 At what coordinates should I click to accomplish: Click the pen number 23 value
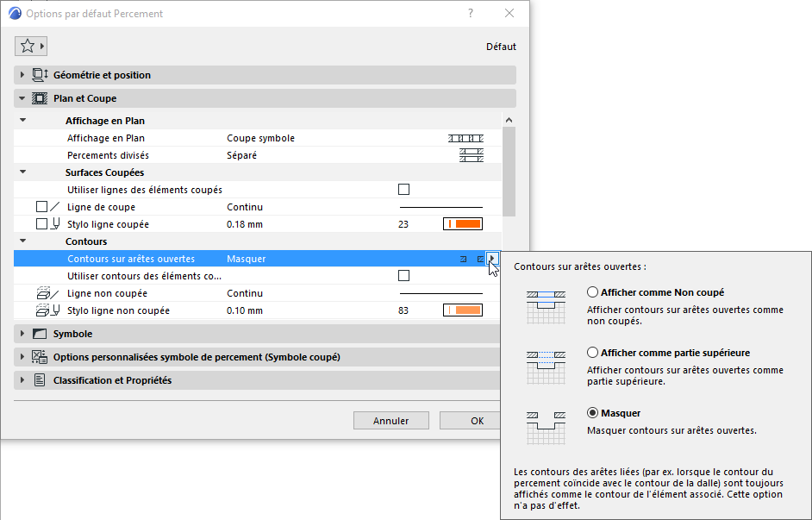tap(403, 224)
